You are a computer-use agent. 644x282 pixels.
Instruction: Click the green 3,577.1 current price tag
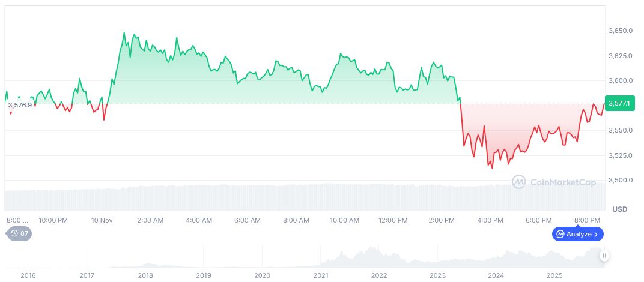pos(619,104)
